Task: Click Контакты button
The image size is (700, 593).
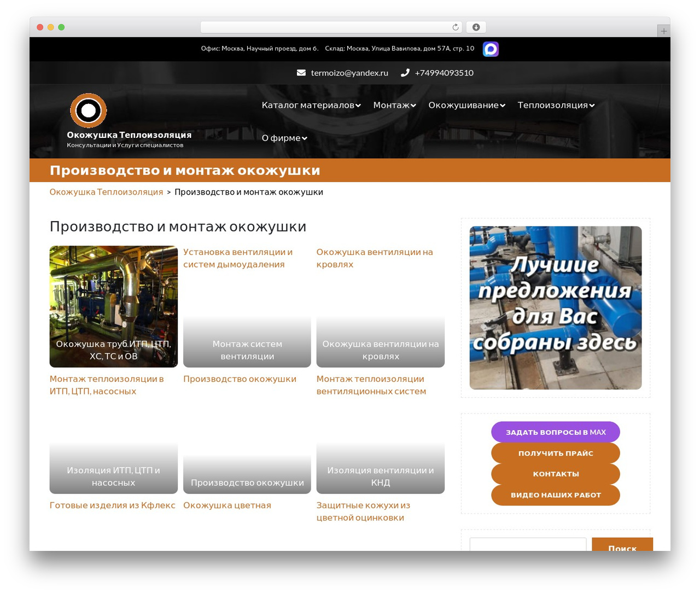Action: [556, 474]
